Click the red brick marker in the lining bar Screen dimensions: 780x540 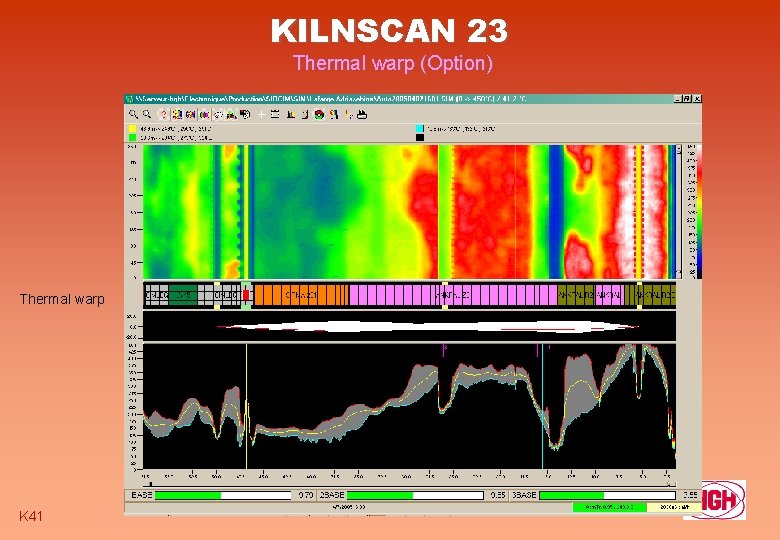246,295
